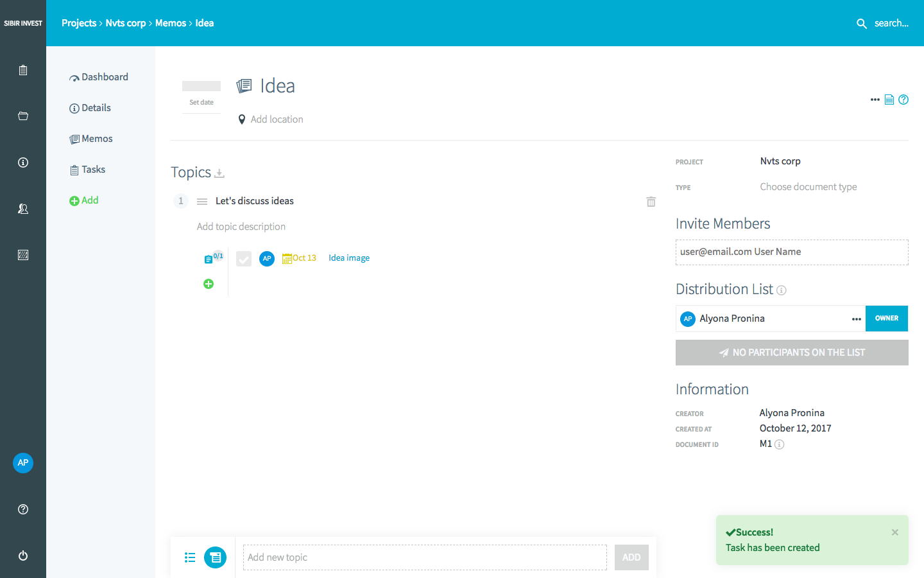The image size is (924, 578).
Task: Open the Memos menu item
Action: pyautogui.click(x=91, y=139)
